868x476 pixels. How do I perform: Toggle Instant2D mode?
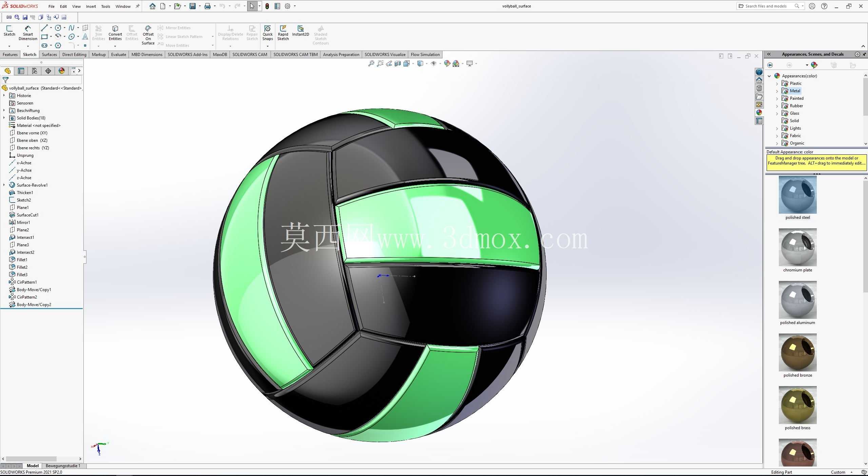(300, 31)
